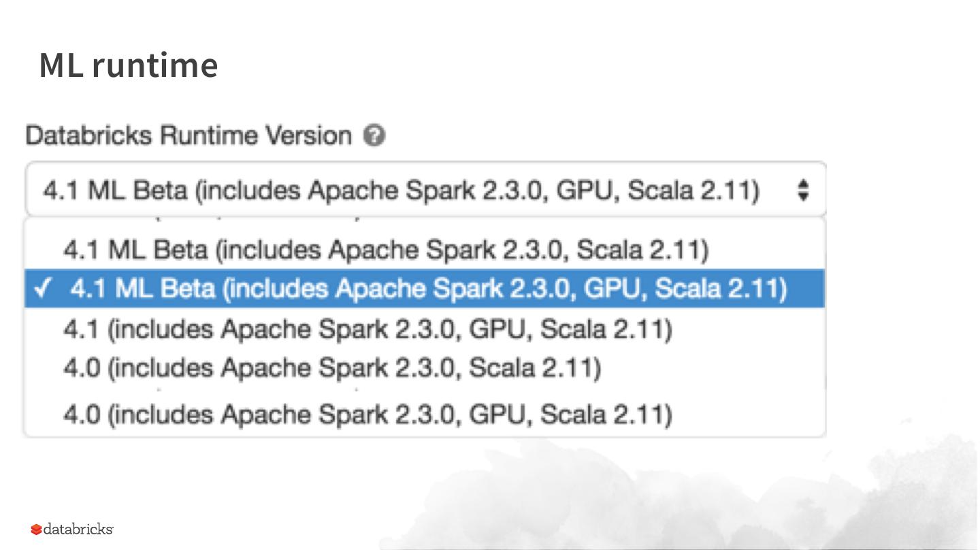Image resolution: width=980 pixels, height=552 pixels.
Task: Select 4.1 GPU Scala 2.11 runtime
Action: (367, 329)
